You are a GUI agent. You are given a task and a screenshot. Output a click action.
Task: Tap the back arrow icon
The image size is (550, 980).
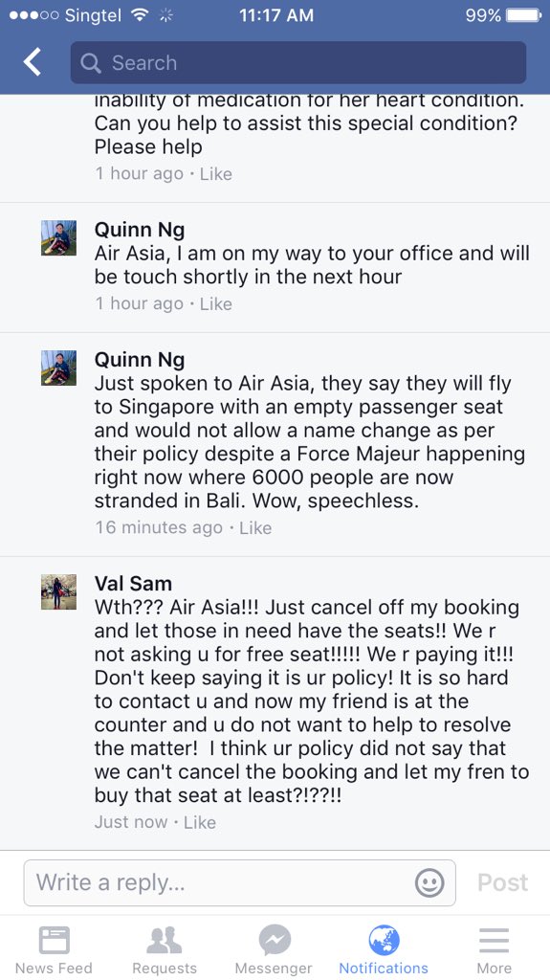click(x=32, y=62)
